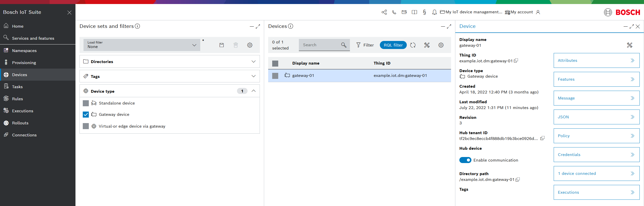Go to Home in sidebar
Image resolution: width=644 pixels, height=206 pixels.
point(38,26)
